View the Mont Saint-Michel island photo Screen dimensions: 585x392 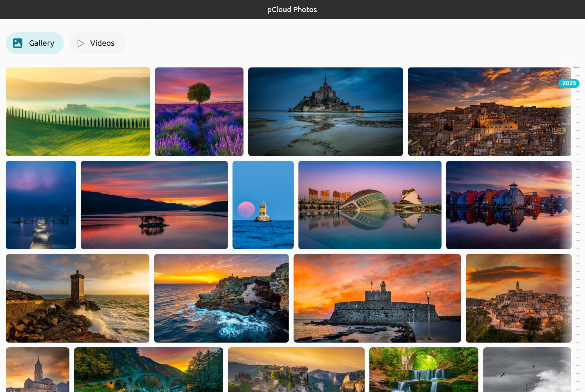[x=325, y=112]
